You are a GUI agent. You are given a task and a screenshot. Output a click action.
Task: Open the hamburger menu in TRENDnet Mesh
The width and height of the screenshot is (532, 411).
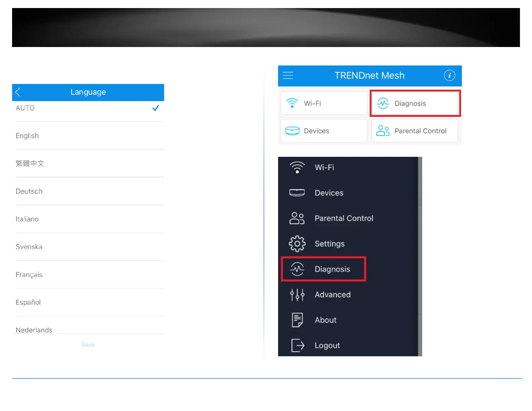pos(288,75)
